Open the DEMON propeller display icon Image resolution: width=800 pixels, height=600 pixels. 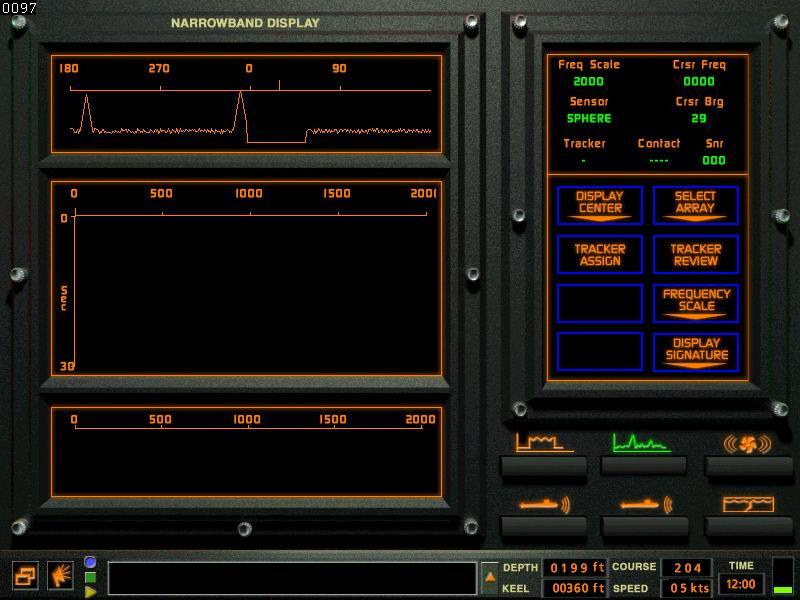[x=747, y=443]
